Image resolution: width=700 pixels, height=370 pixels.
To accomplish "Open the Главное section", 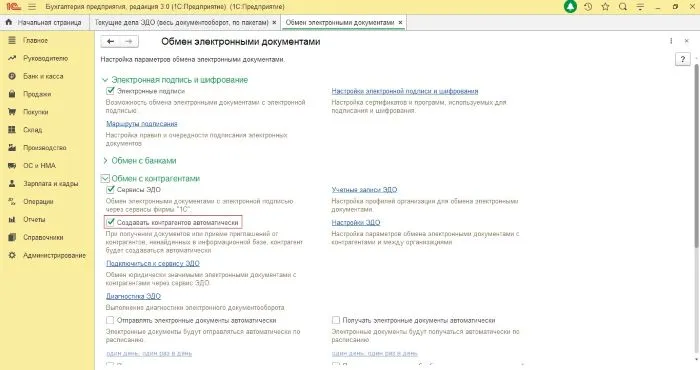I will 35,40.
